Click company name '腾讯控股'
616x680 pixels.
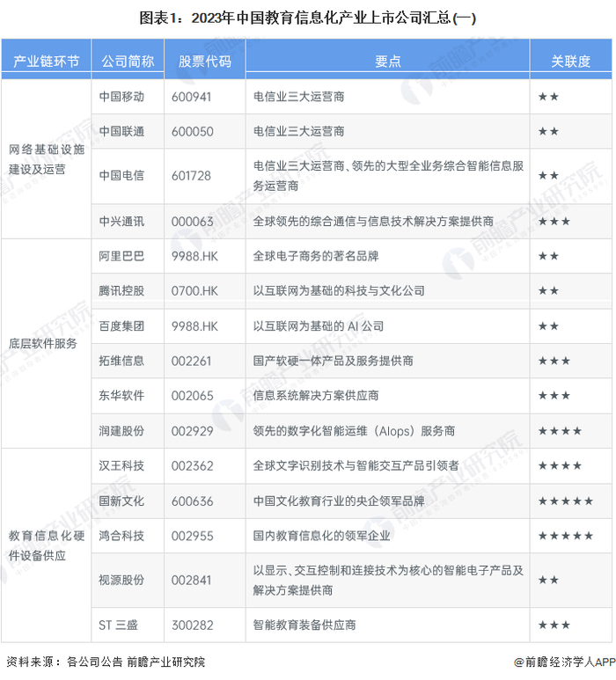pyautogui.click(x=121, y=291)
